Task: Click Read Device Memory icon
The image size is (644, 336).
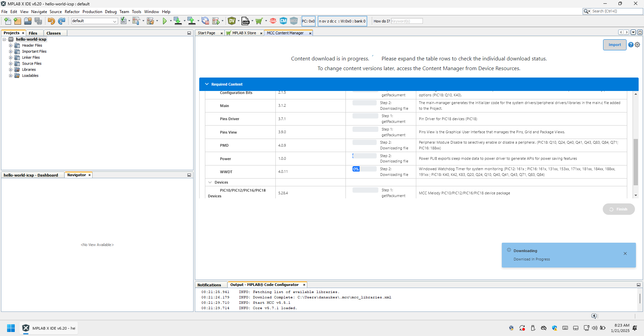Action: point(191,21)
